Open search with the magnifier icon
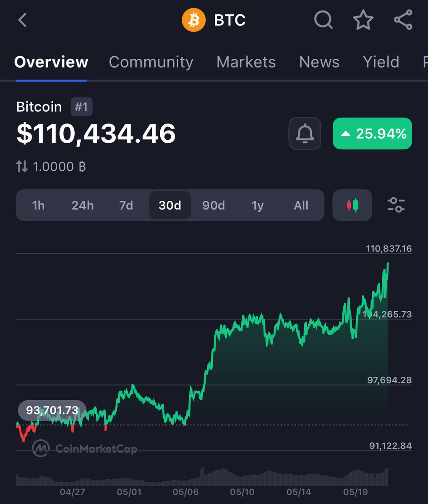The image size is (428, 504). point(323,20)
